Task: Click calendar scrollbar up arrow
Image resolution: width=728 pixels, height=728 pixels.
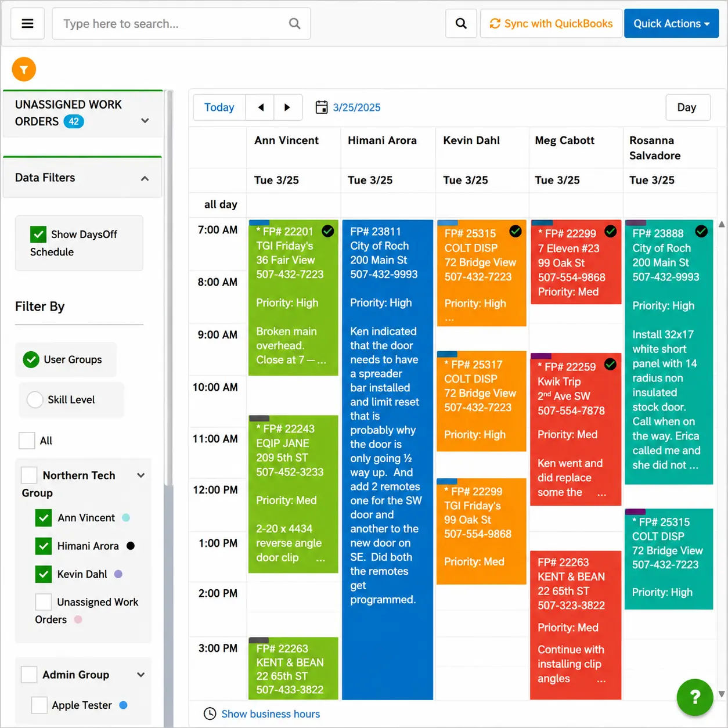Action: pyautogui.click(x=722, y=224)
